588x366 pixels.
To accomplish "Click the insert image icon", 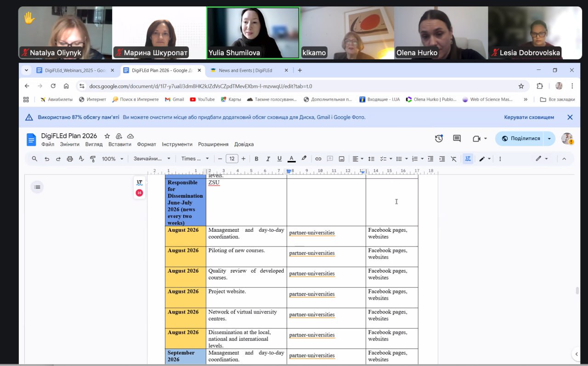I will point(341,159).
